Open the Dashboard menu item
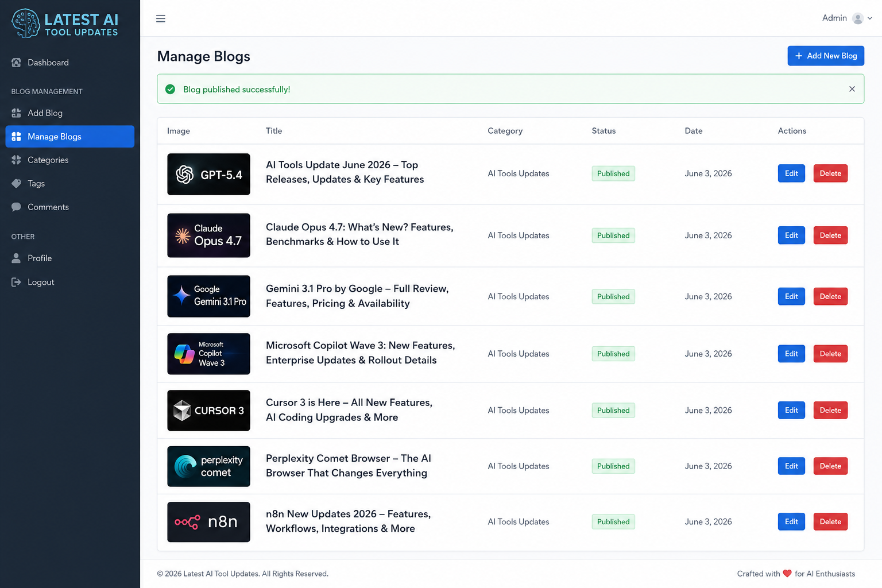 coord(70,63)
